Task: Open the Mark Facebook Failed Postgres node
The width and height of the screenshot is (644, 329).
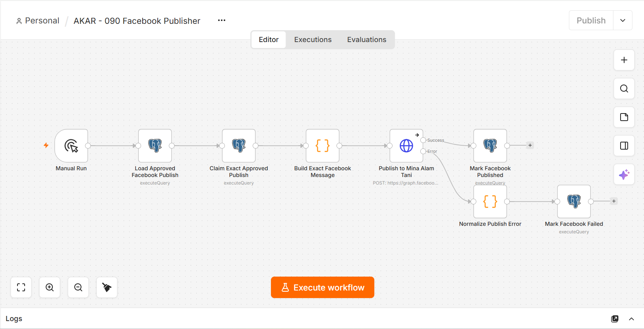Action: pyautogui.click(x=574, y=202)
